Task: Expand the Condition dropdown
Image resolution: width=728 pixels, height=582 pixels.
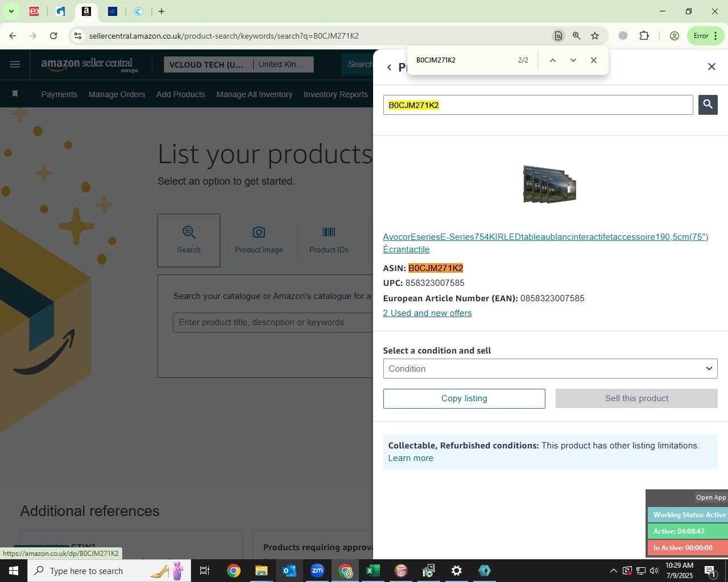Action: 550,369
